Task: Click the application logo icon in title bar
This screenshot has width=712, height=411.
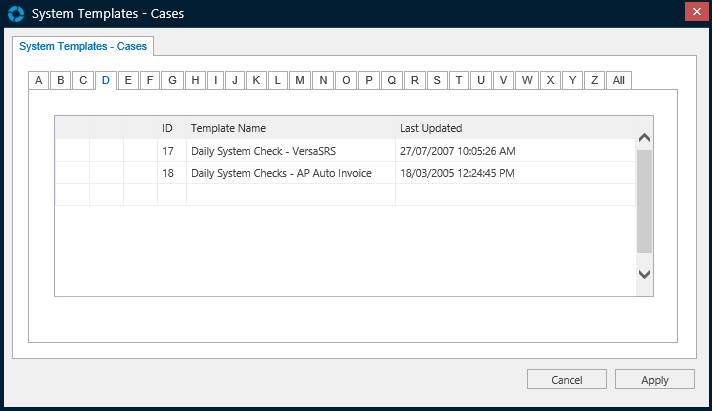Action: click(x=14, y=13)
